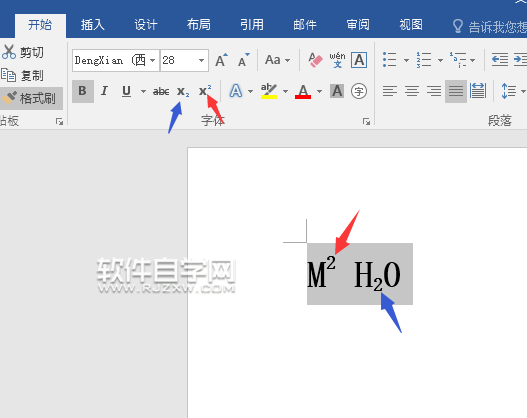Decrease font size with shrink font icon
Viewport: 527px width, 418px height.
click(243, 60)
